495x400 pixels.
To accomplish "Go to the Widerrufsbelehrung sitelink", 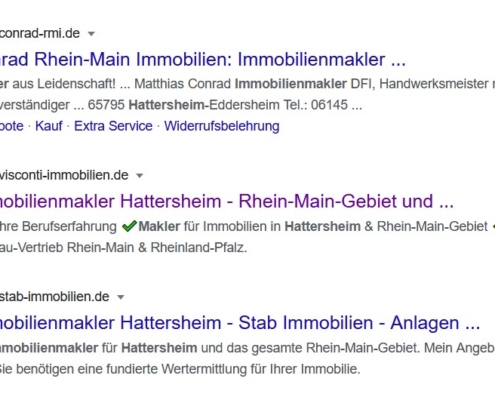I will point(222,126).
